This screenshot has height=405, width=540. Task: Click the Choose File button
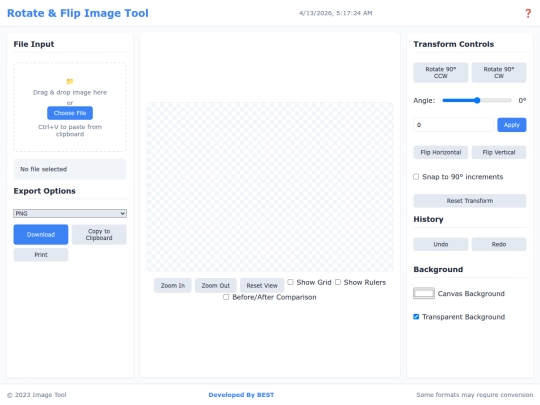[x=70, y=113]
